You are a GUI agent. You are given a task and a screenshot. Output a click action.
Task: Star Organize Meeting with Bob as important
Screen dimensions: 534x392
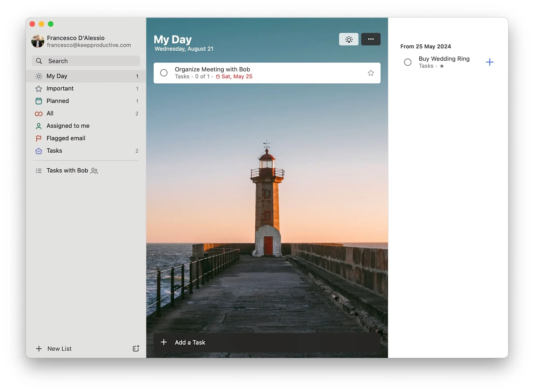click(371, 73)
